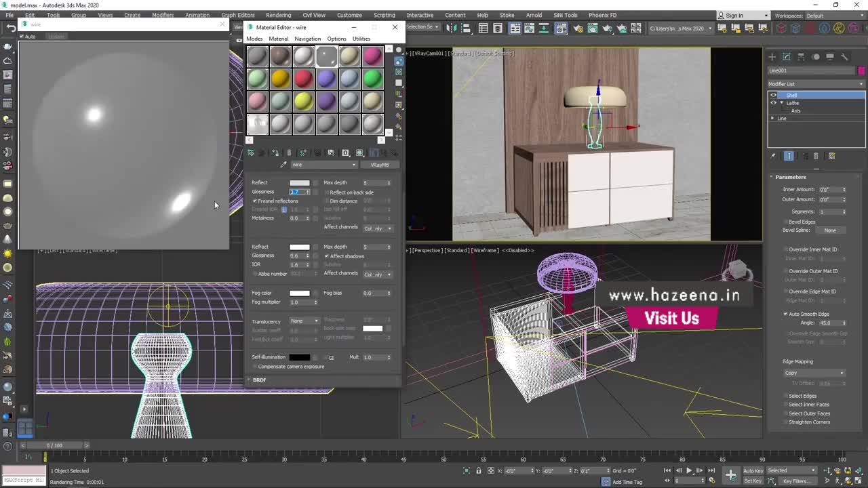The image size is (868, 488).
Task: Toggle Auto Smooth Edge checkbox
Action: 786,314
